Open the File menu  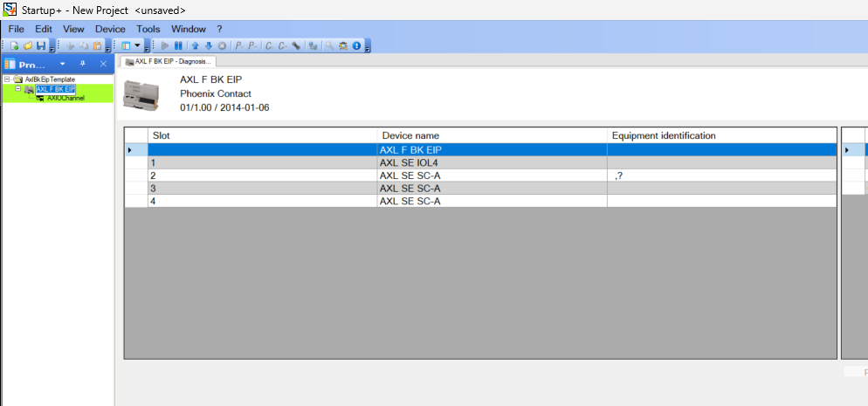click(x=16, y=29)
